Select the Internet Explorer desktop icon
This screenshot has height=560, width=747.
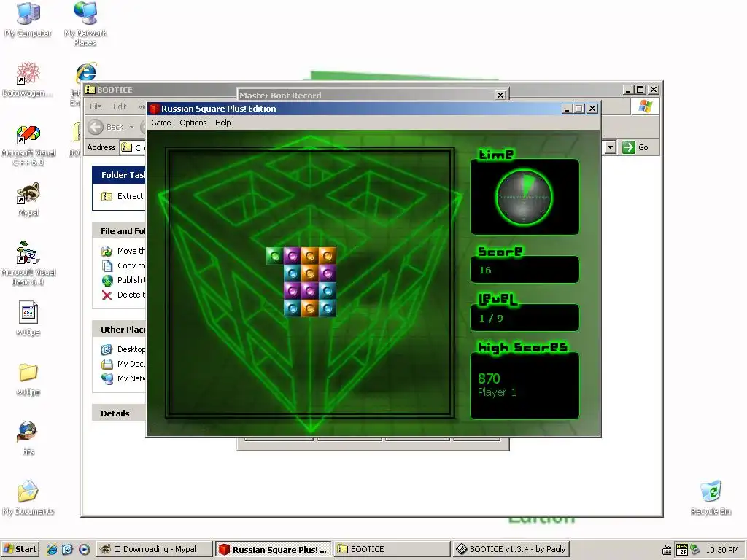(86, 72)
